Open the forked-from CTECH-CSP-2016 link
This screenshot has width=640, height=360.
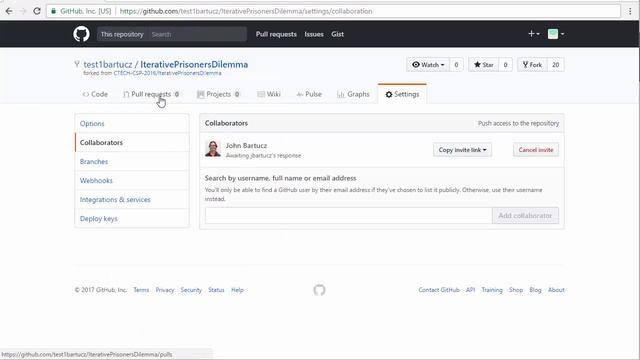tap(167, 73)
